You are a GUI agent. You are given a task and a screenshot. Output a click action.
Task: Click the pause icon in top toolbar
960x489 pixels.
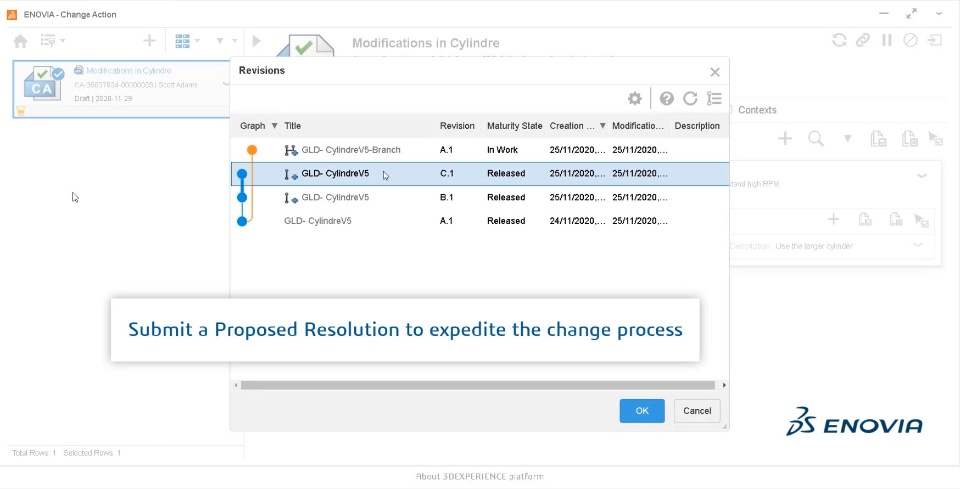point(886,41)
